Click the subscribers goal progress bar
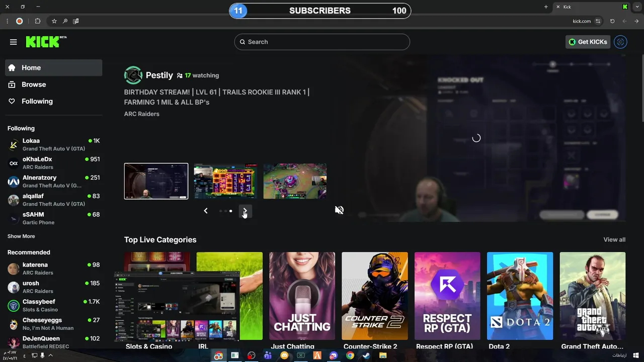644x362 pixels. (x=320, y=11)
